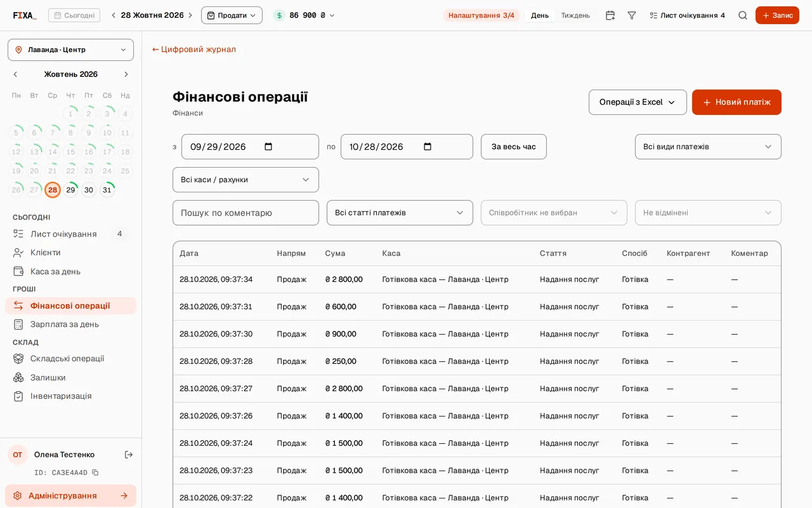Image resolution: width=812 pixels, height=508 pixels.
Task: Click the За весь час button
Action: pyautogui.click(x=513, y=147)
